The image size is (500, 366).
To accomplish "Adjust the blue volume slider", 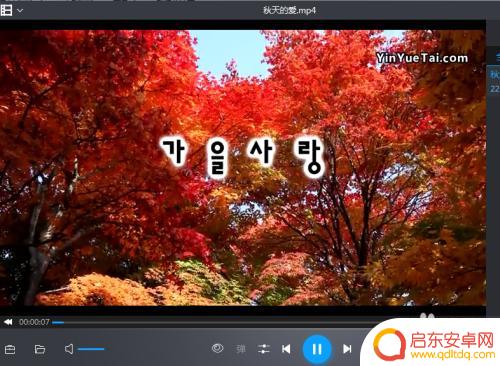I will point(91,349).
